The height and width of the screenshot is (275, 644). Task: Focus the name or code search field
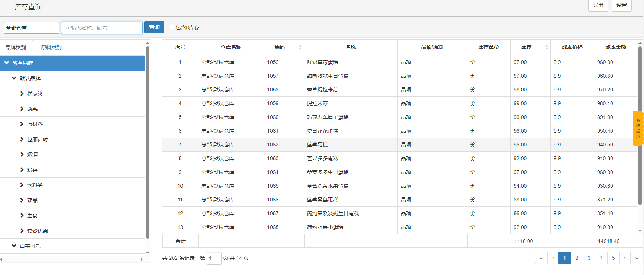click(x=102, y=28)
